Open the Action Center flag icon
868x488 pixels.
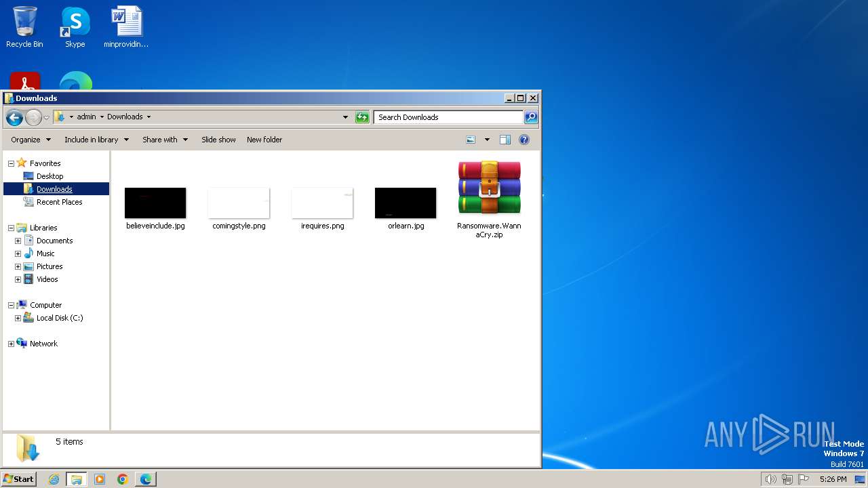point(804,479)
